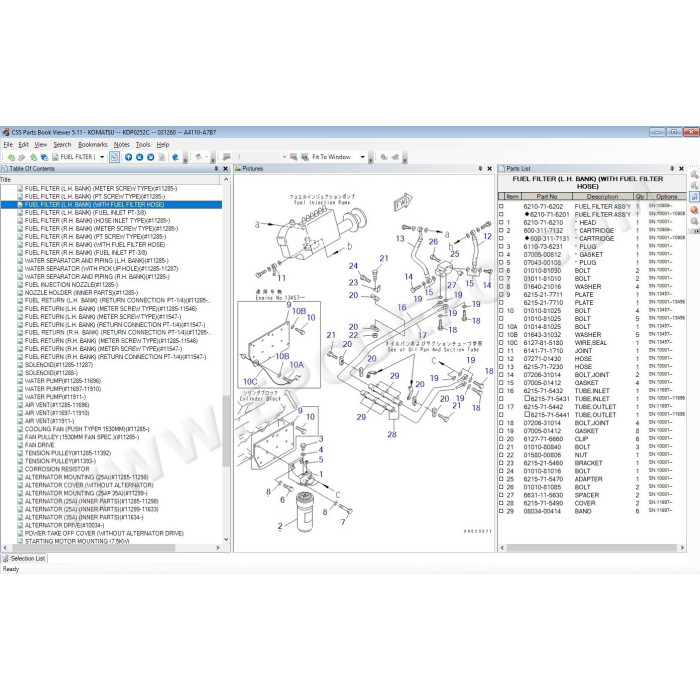Click the Parts List horizontal scrollbar
This screenshot has width=700, height=700.
point(592,548)
